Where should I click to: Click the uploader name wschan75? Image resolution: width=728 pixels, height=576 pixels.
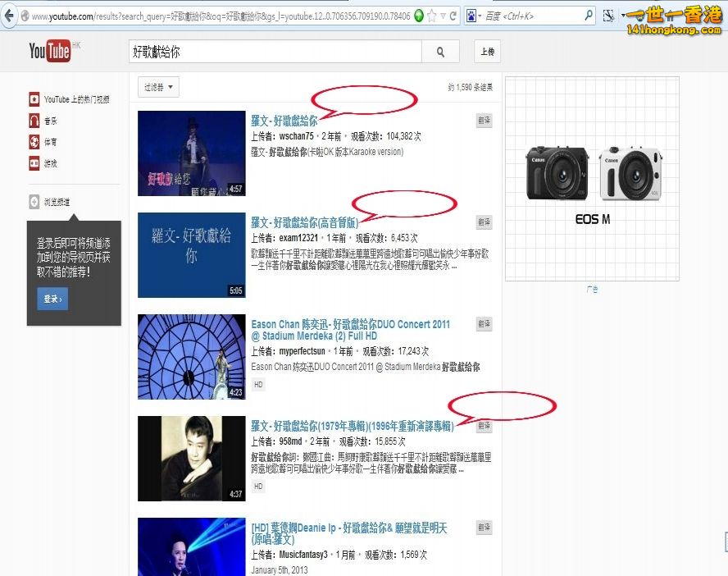(x=296, y=136)
